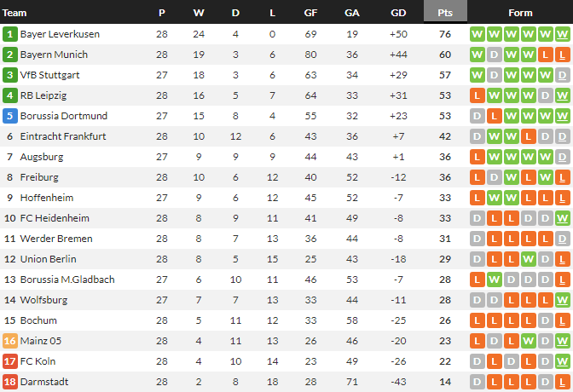The image size is (573, 392).
Task: Click the blue position 5 badge beside Dortmund
Action: point(10,116)
